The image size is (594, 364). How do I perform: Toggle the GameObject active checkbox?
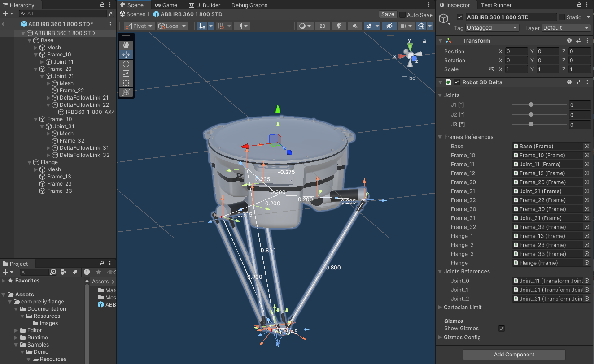[460, 17]
